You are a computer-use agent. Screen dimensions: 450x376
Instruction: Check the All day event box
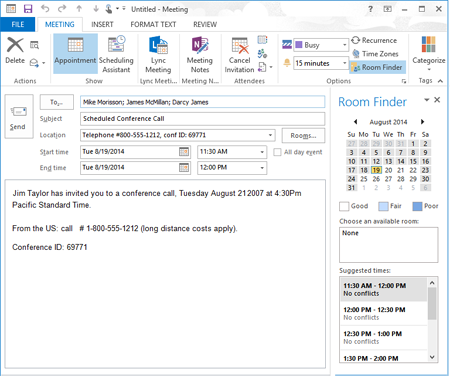click(277, 152)
